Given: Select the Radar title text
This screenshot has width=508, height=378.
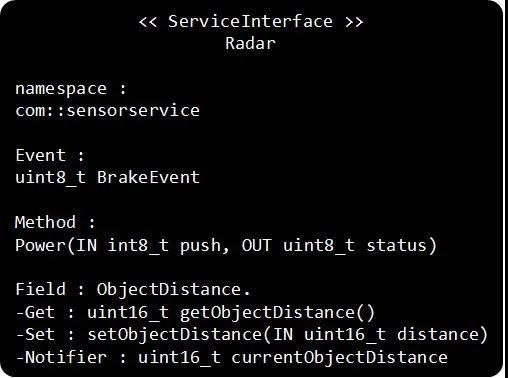Looking at the screenshot, I should click(250, 43).
